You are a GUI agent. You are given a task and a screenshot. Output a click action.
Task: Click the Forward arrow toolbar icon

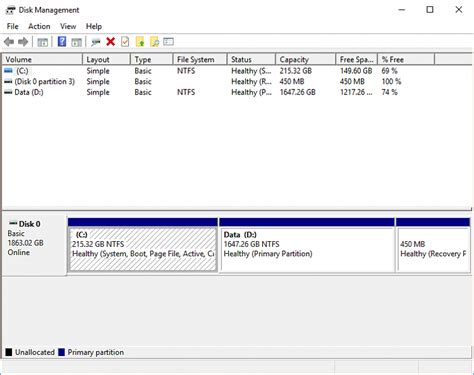(x=23, y=42)
